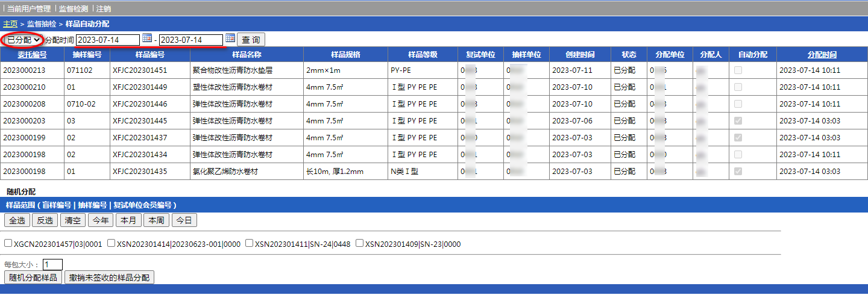Open 监督检测 menu
Viewport: 868px width, 295px height.
tap(74, 9)
